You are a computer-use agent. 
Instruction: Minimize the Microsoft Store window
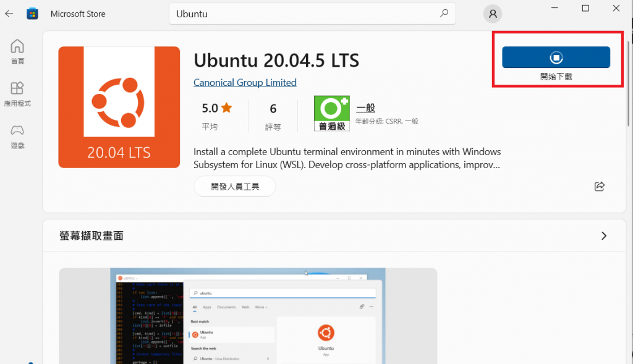point(554,8)
